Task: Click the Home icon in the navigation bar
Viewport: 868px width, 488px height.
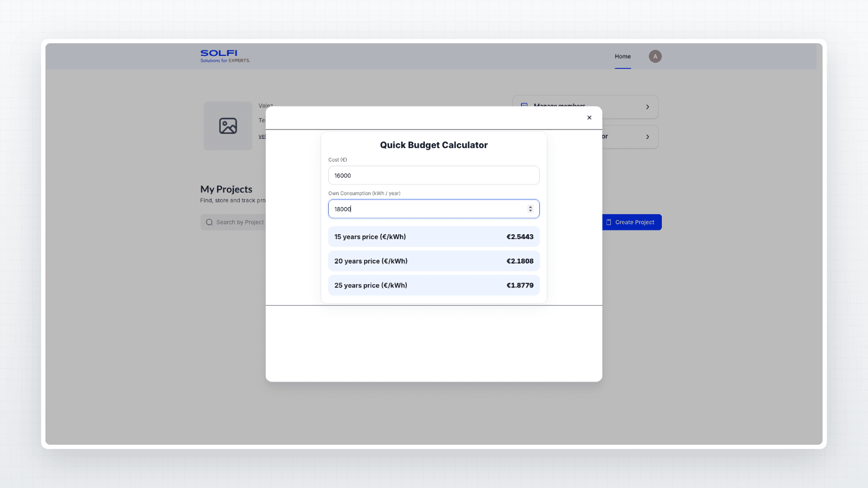Action: point(622,56)
